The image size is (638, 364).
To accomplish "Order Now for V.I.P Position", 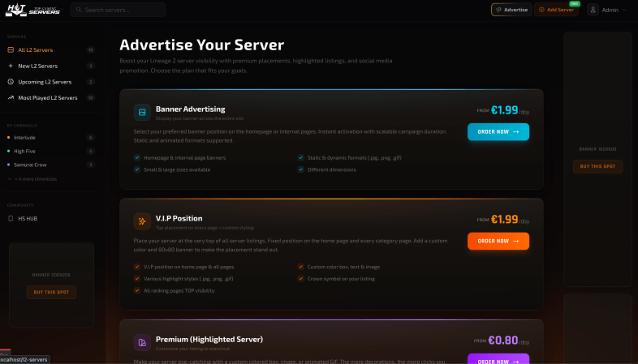I will coord(498,241).
